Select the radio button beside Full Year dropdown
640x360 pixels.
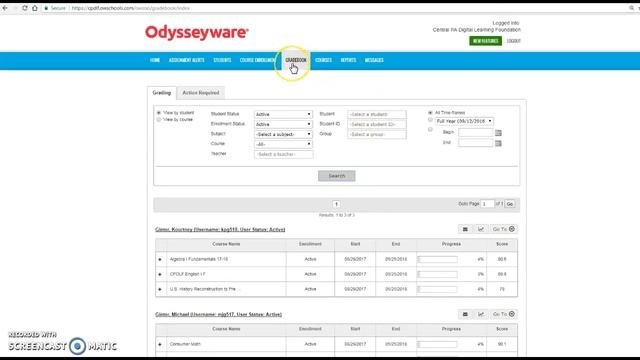(430, 120)
